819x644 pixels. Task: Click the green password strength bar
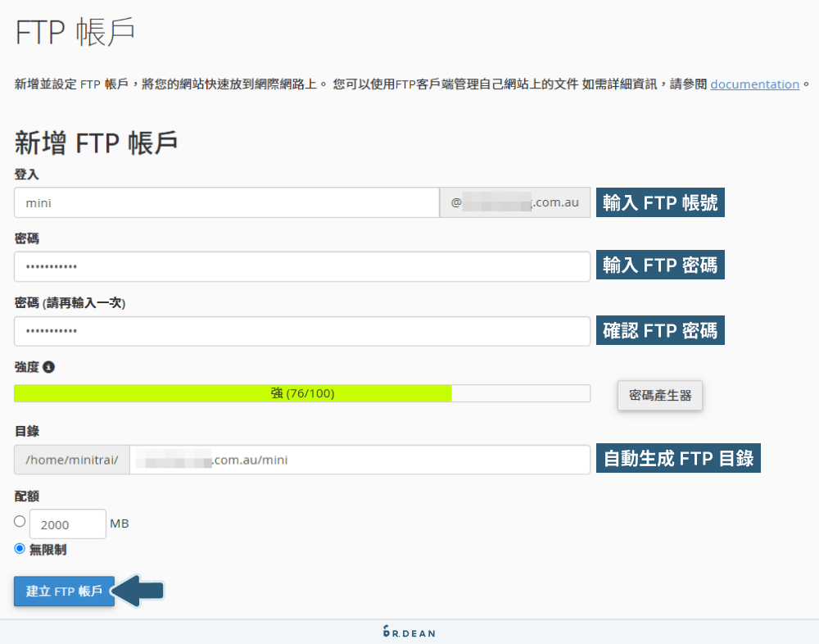pyautogui.click(x=232, y=393)
